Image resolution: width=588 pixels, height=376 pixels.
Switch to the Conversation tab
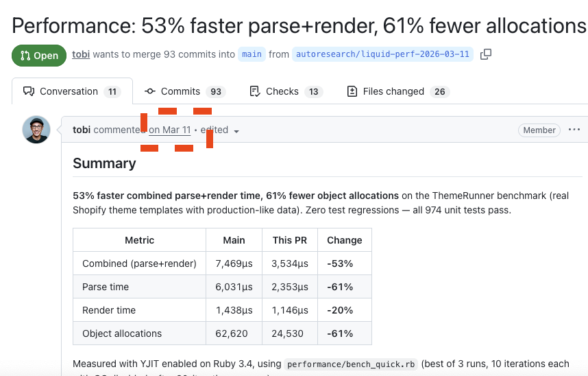pyautogui.click(x=72, y=91)
